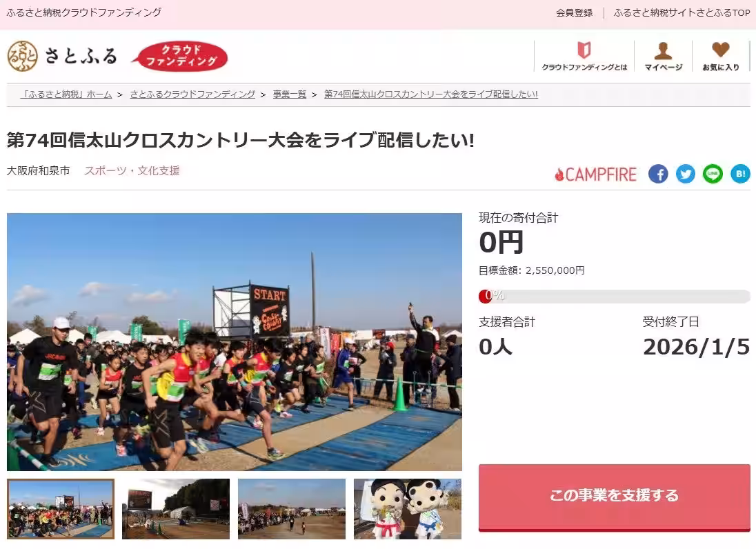This screenshot has width=756, height=549.
Task: Share via LINE green icon
Action: pyautogui.click(x=713, y=174)
